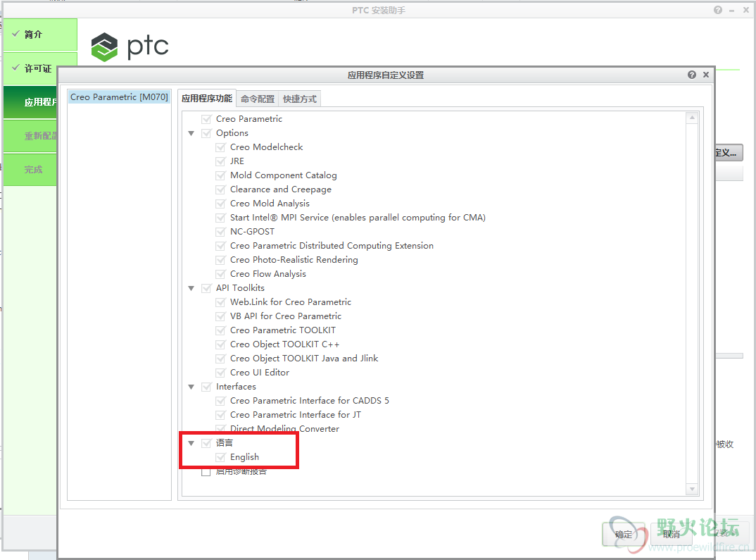Toggle Web.Link for Creo Parametric checkbox
Viewport: 756px width, 560px height.
coord(220,302)
